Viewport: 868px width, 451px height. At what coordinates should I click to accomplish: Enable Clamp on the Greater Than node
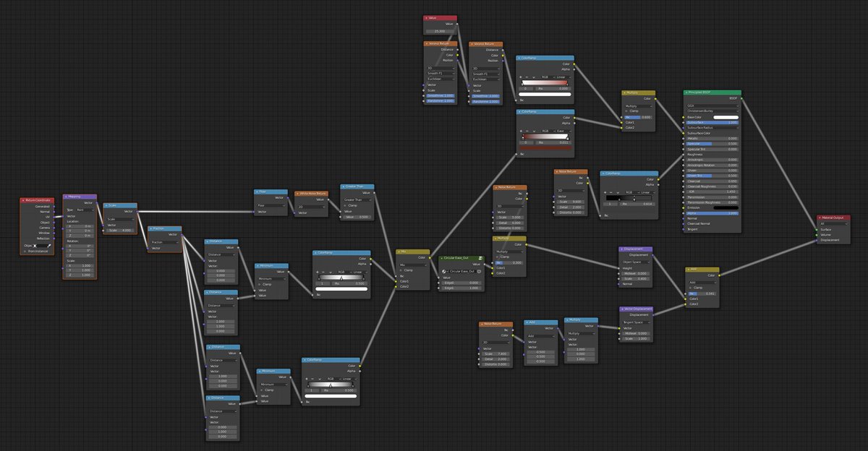coord(345,205)
